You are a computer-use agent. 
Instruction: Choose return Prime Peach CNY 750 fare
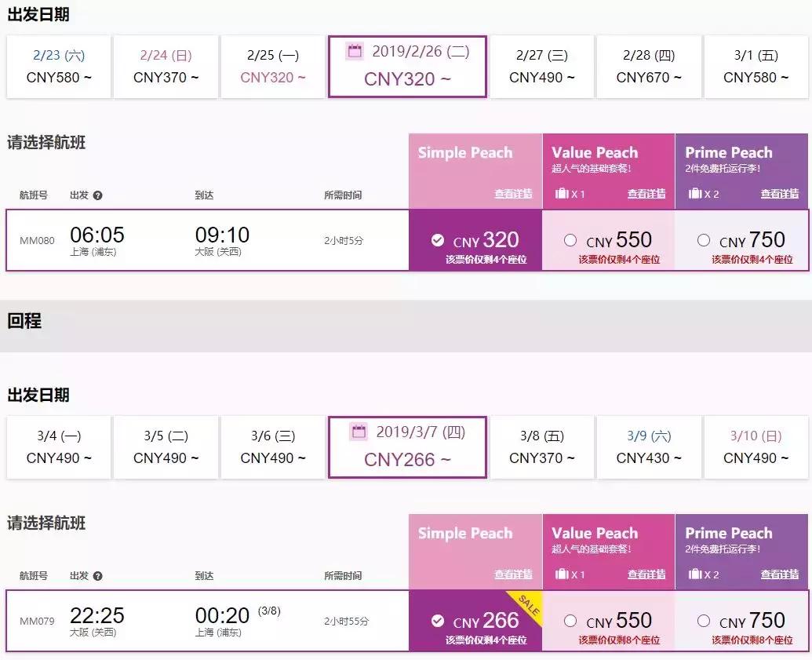coord(704,621)
